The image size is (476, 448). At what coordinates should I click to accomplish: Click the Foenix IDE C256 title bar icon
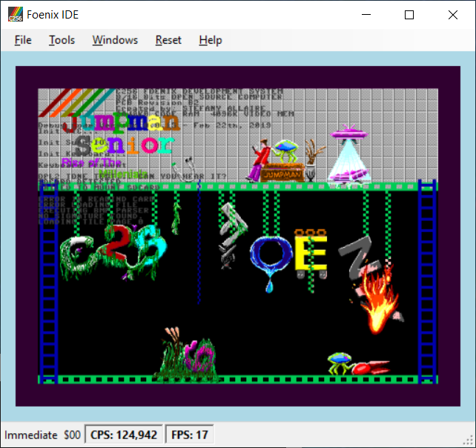click(x=16, y=15)
